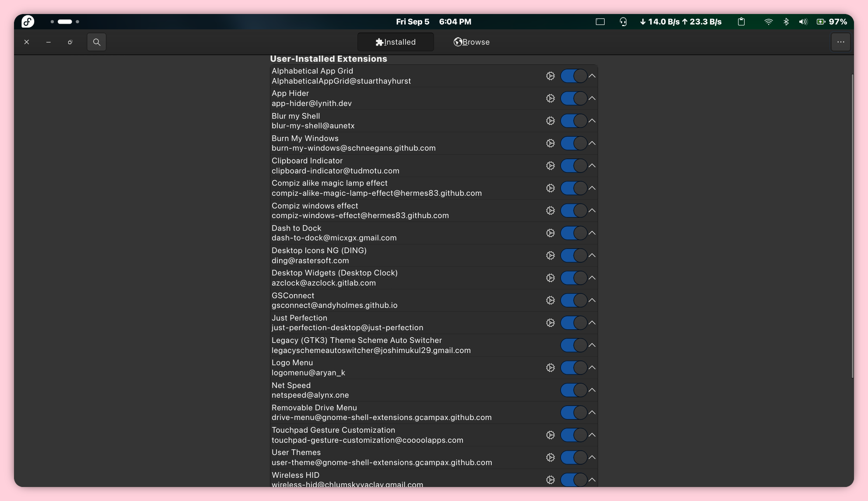Open Logo Menu settings gear
Image resolution: width=868 pixels, height=501 pixels.
(x=550, y=367)
